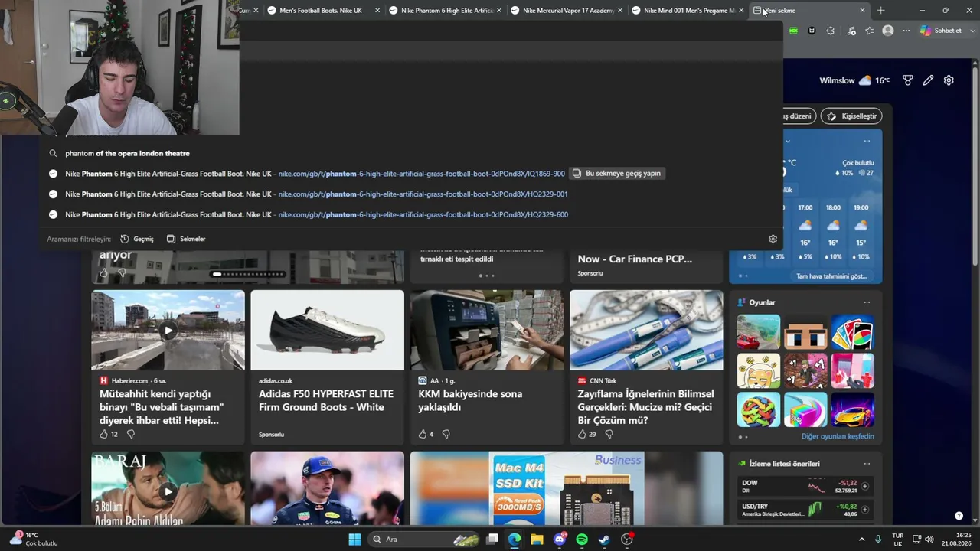Screen dimensions: 980x551
Task: Open 'Müteahhit kendi yaptığı binayı' headline
Action: (162, 407)
